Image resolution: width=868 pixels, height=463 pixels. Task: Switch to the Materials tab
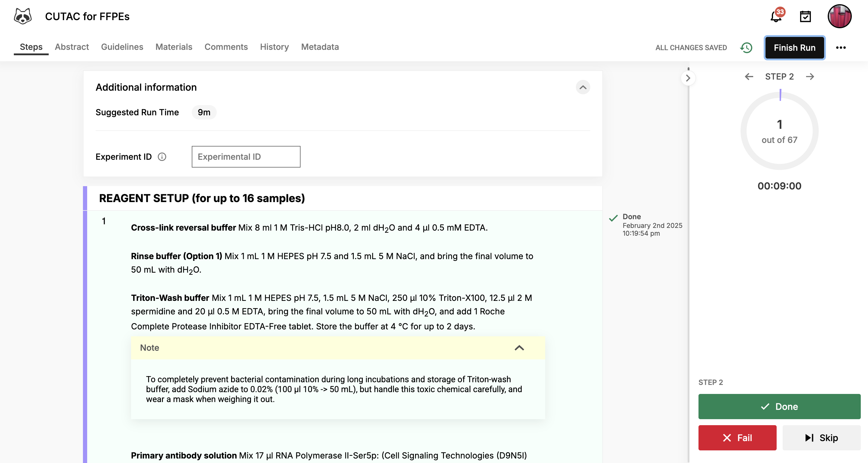[x=174, y=47]
